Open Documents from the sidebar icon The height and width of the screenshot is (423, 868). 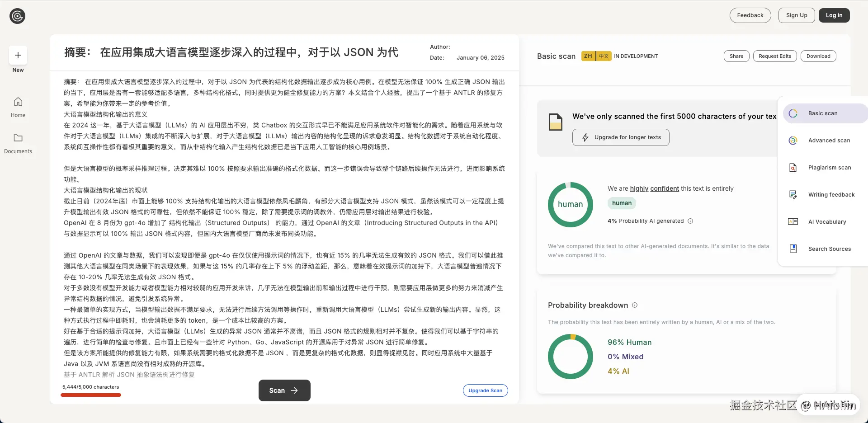(x=18, y=138)
